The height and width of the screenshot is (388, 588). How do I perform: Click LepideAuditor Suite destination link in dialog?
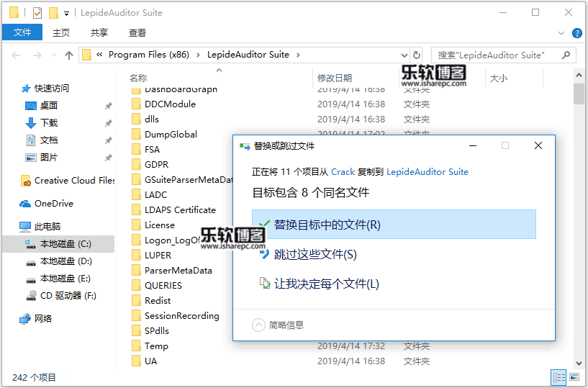pyautogui.click(x=428, y=172)
